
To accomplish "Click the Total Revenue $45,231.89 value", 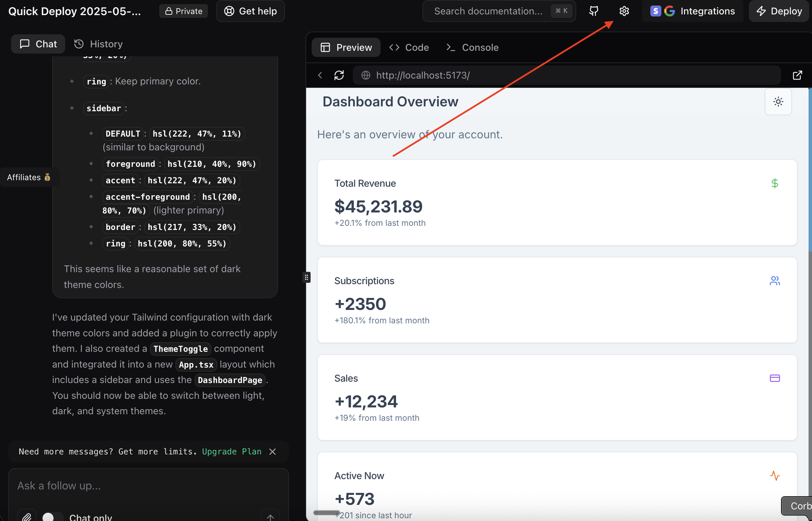I will 379,206.
